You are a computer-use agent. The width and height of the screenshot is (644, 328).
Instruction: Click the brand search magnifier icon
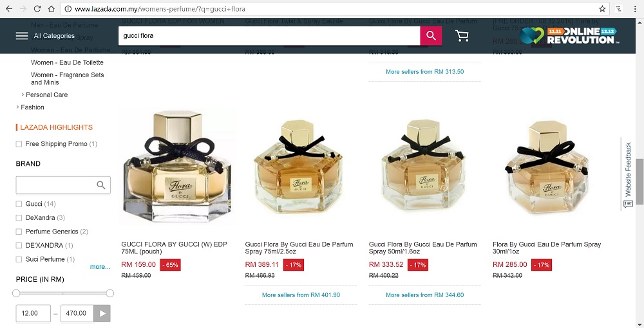(101, 185)
